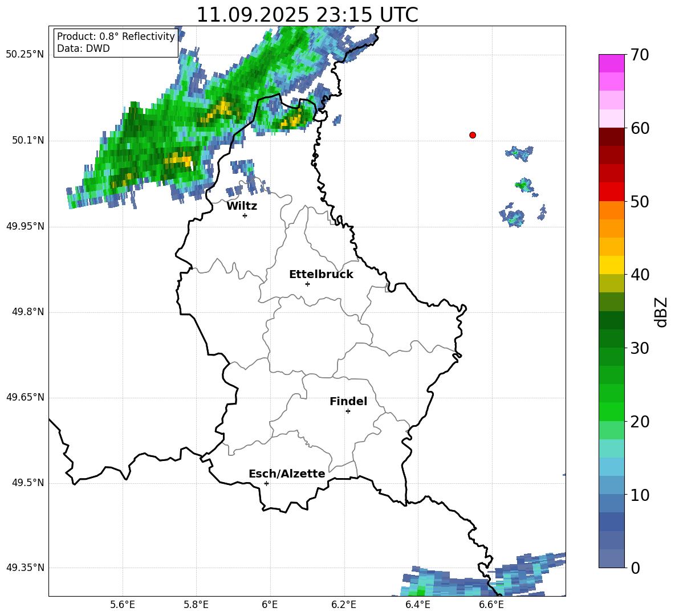Click the 5.6°E longitude label
Viewport: 675px width, 616px height.
pyautogui.click(x=123, y=605)
